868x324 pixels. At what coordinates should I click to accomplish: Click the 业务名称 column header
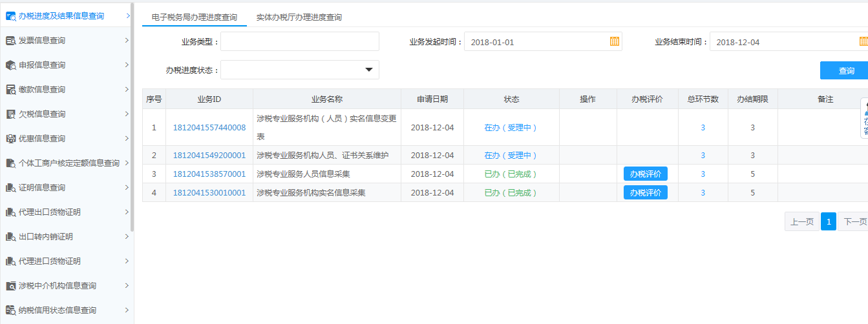coord(327,99)
